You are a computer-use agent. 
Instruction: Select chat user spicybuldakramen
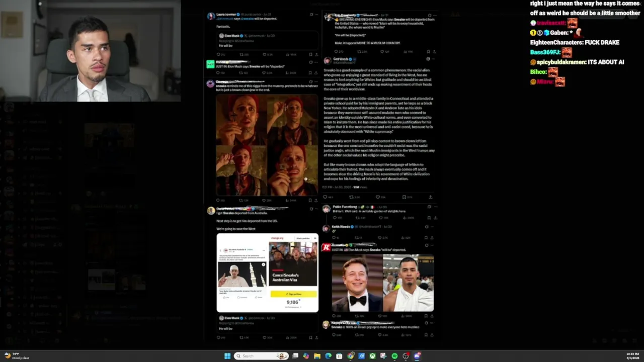point(559,62)
